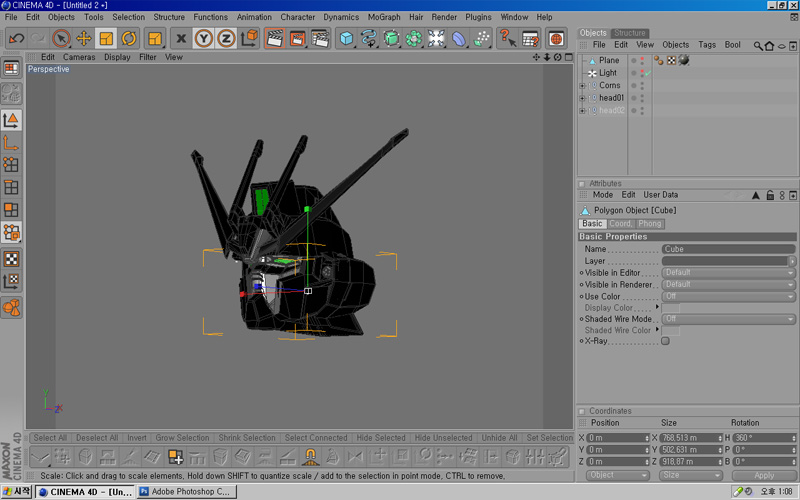Click the Apply coordinates button
This screenshot has width=800, height=500.
(764, 475)
